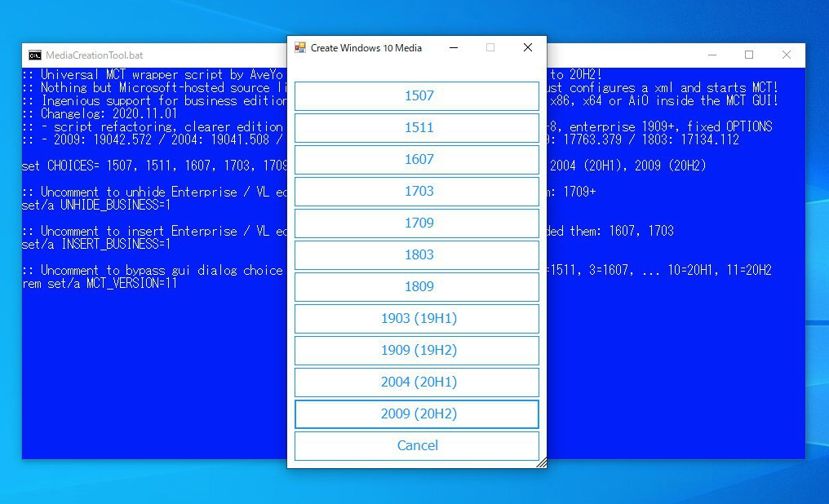Click the 'set/a UNHIDE_BUSINESS=1' console line
829x504 pixels.
click(x=96, y=205)
